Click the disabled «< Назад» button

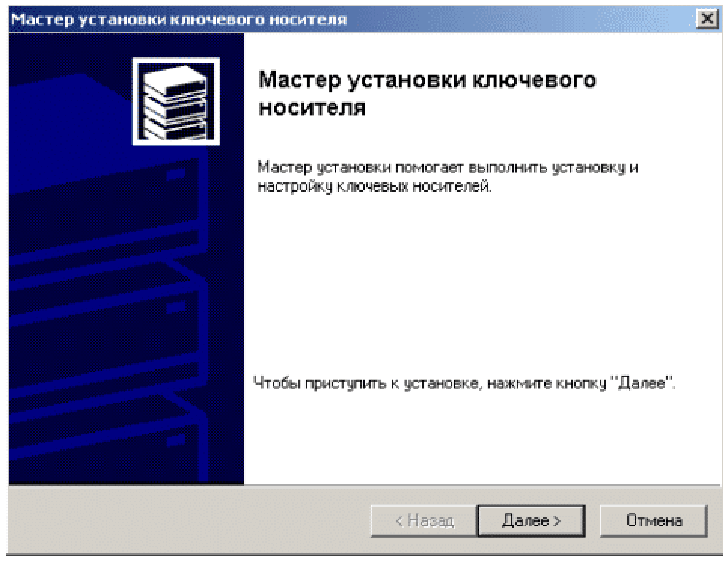[424, 520]
